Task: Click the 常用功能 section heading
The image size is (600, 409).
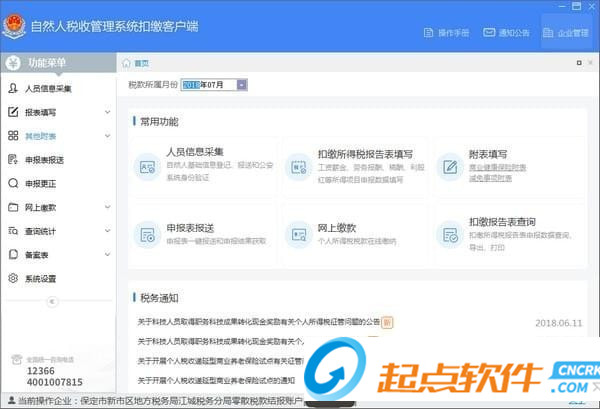Action: 159,122
